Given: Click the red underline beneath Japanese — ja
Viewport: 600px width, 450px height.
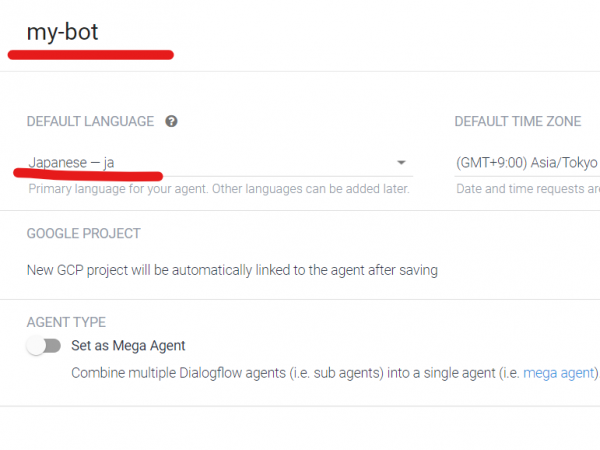Looking at the screenshot, I should [88, 174].
